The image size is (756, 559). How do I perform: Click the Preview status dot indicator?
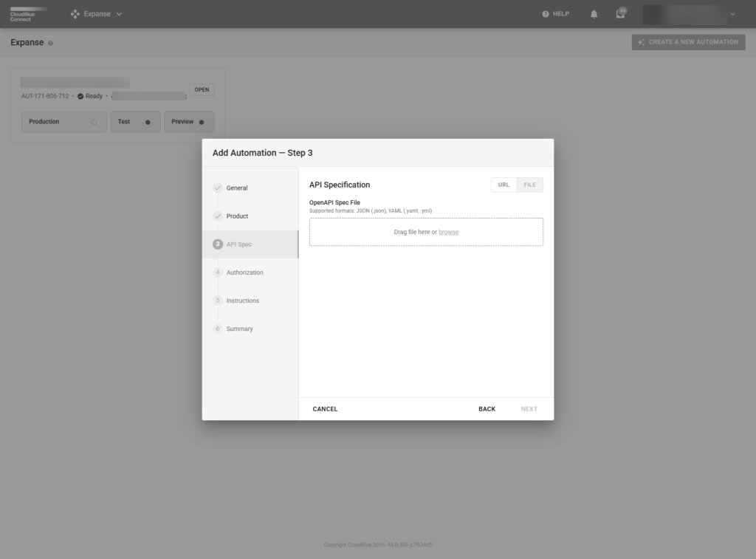[202, 122]
